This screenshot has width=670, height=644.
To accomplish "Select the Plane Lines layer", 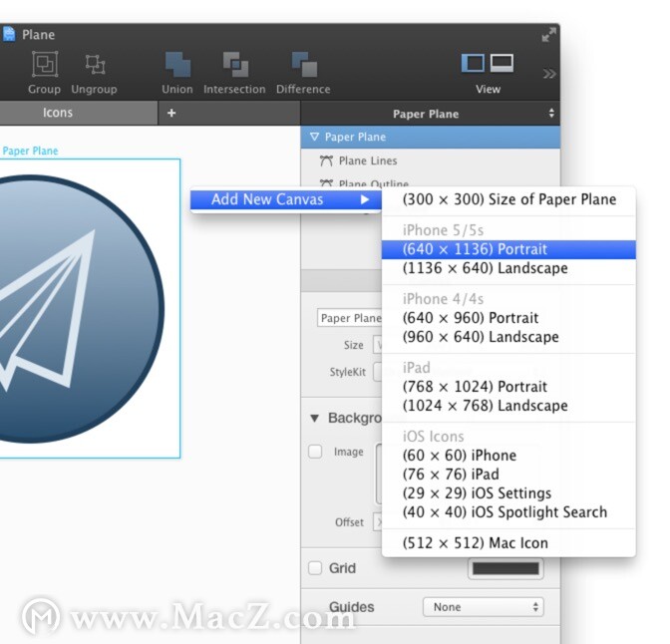I will point(431,161).
